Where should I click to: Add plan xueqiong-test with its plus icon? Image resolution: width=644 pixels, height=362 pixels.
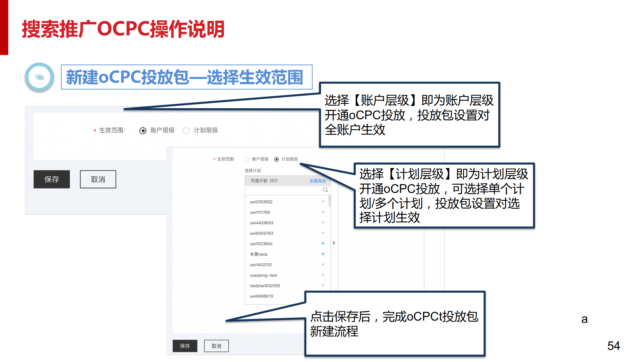(323, 275)
